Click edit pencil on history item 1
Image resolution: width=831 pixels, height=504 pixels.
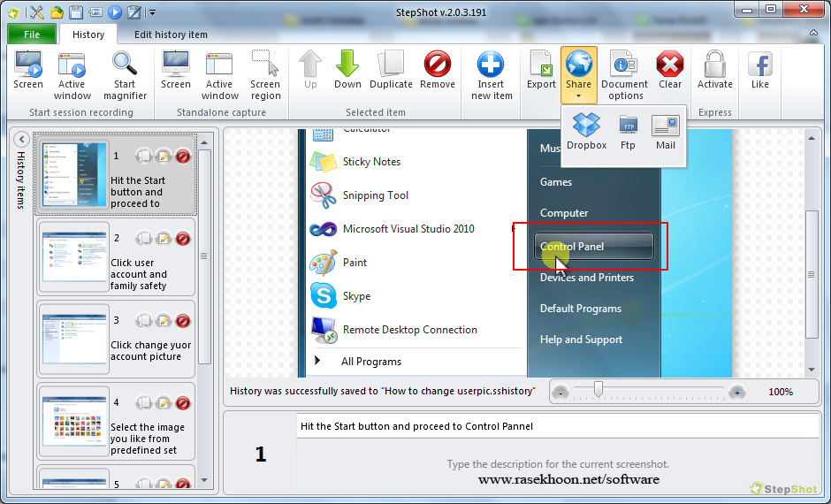tap(164, 156)
